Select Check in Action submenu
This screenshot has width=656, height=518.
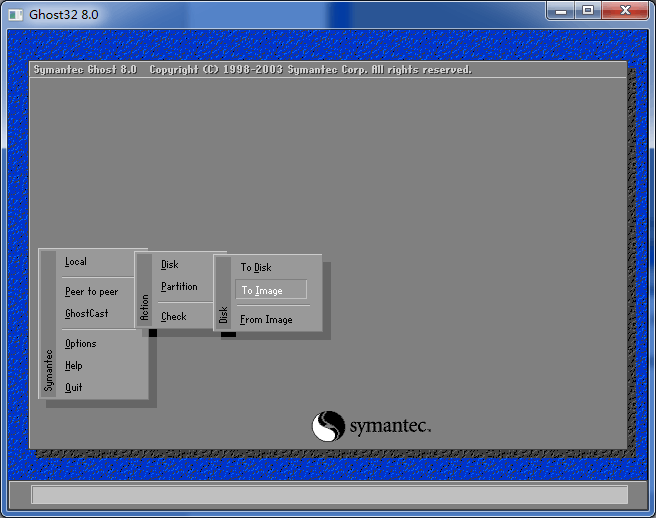174,317
